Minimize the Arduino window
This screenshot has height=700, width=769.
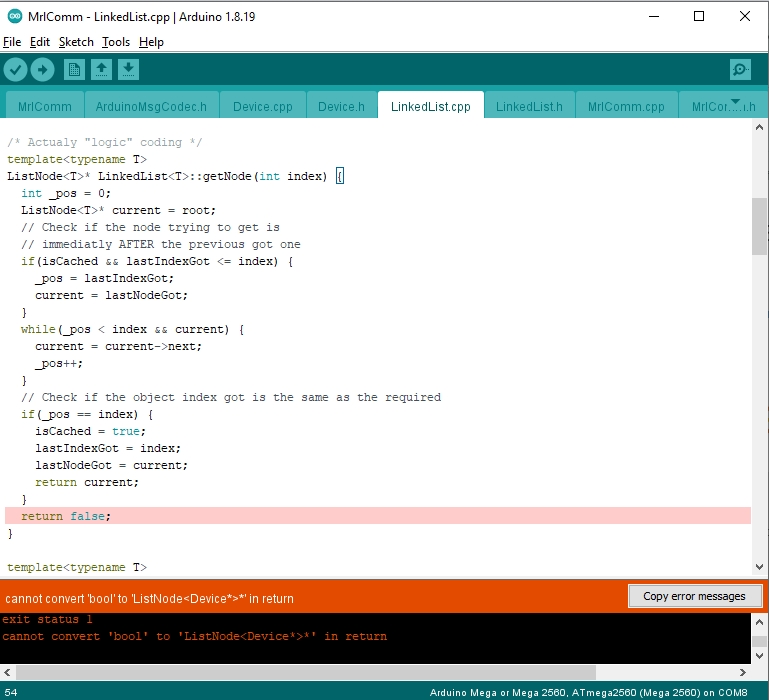[654, 16]
